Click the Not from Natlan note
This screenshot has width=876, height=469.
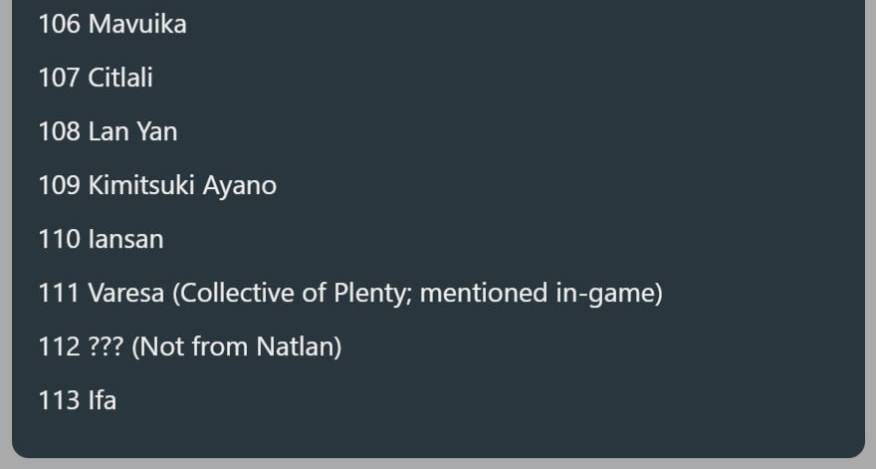[x=237, y=348]
